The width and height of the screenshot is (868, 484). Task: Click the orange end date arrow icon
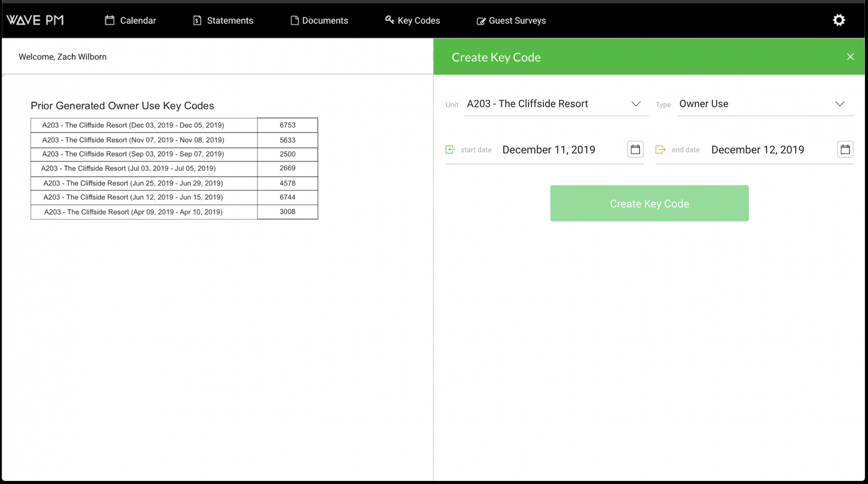pos(660,149)
